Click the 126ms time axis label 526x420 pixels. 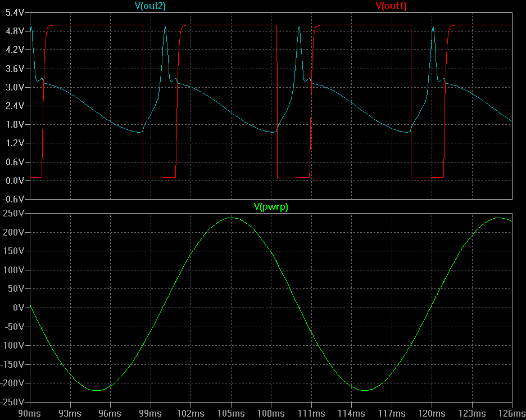[512, 413]
